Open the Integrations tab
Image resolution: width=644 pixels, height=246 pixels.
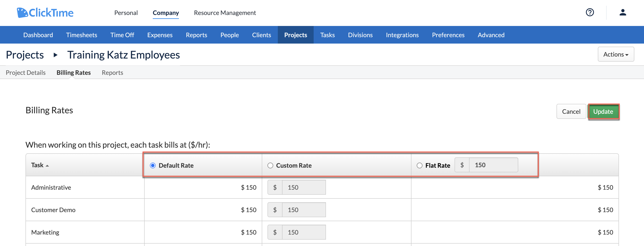[x=402, y=35]
